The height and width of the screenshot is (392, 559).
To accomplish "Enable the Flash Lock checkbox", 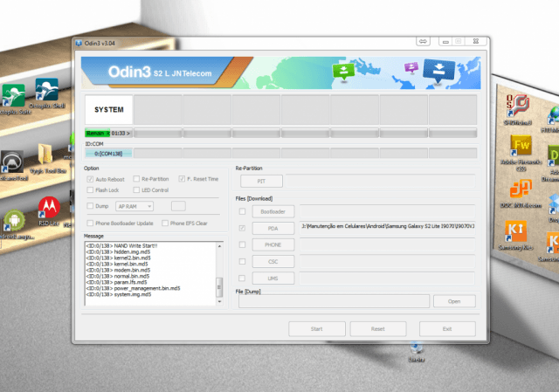I will tap(90, 190).
